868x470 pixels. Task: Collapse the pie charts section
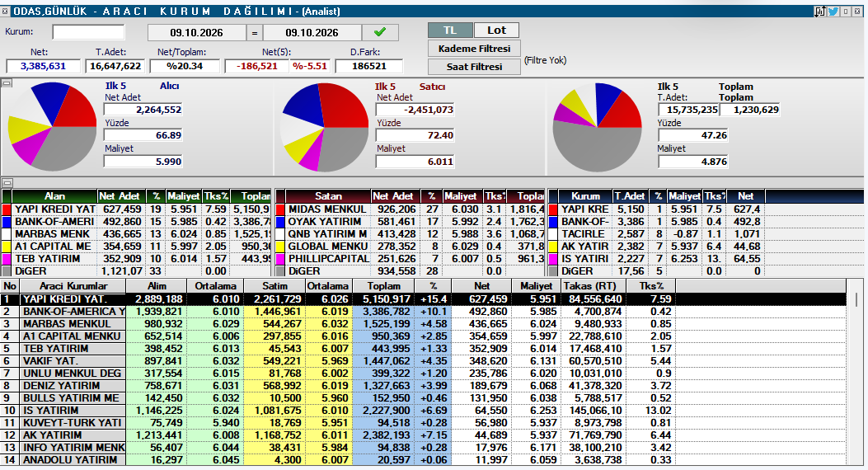7,83
